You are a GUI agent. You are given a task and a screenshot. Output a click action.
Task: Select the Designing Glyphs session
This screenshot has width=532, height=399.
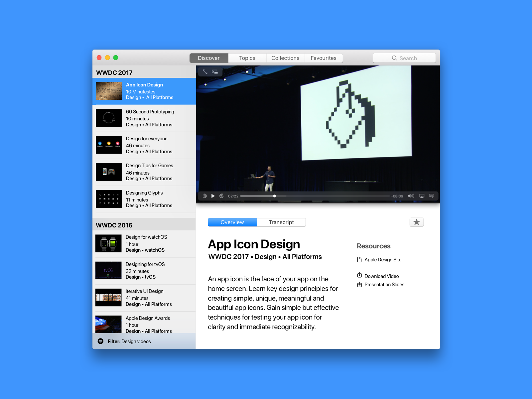144,199
